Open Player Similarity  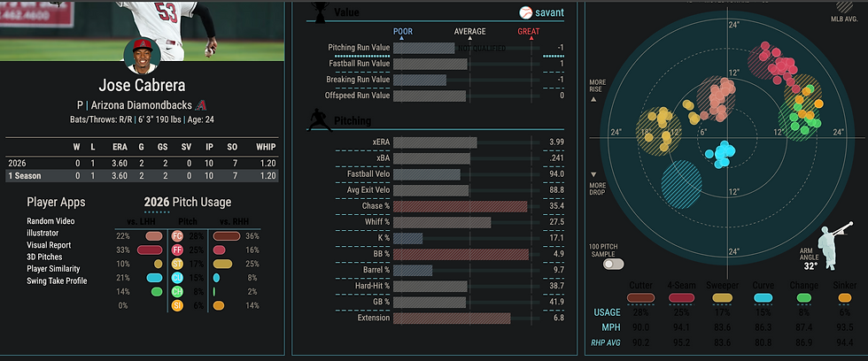tap(53, 269)
